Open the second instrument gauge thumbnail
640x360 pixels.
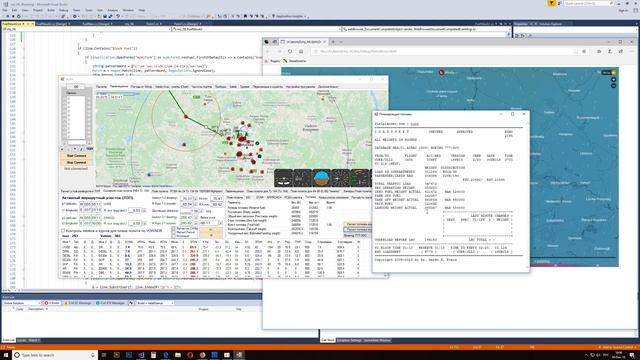click(x=302, y=178)
